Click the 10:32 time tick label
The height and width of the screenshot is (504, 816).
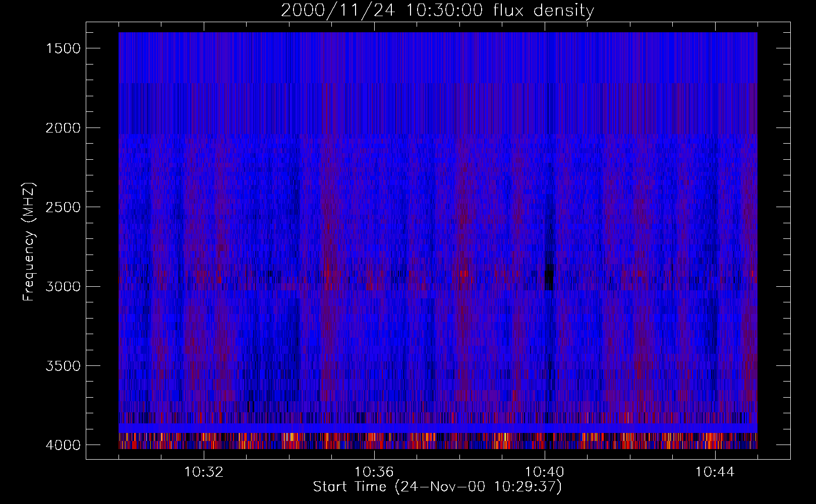pos(204,472)
